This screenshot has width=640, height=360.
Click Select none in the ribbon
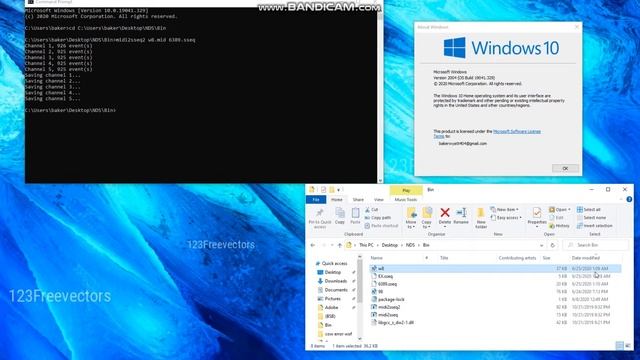591,218
